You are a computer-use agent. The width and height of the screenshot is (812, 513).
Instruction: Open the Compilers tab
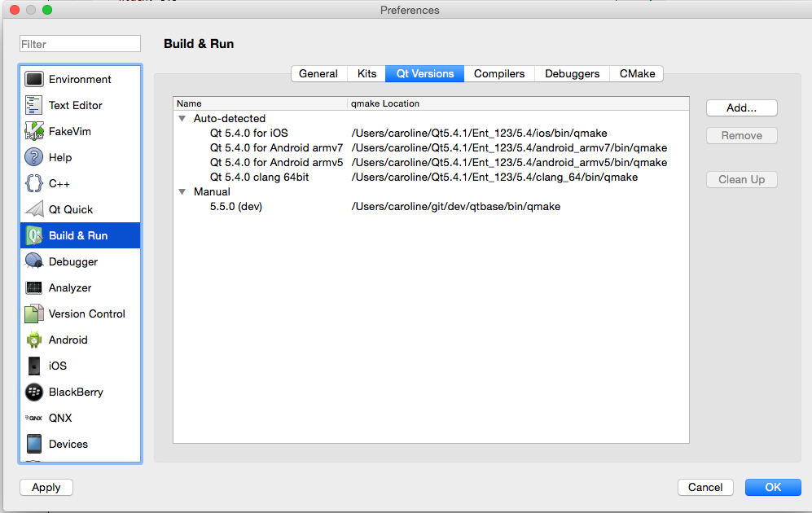pos(499,73)
